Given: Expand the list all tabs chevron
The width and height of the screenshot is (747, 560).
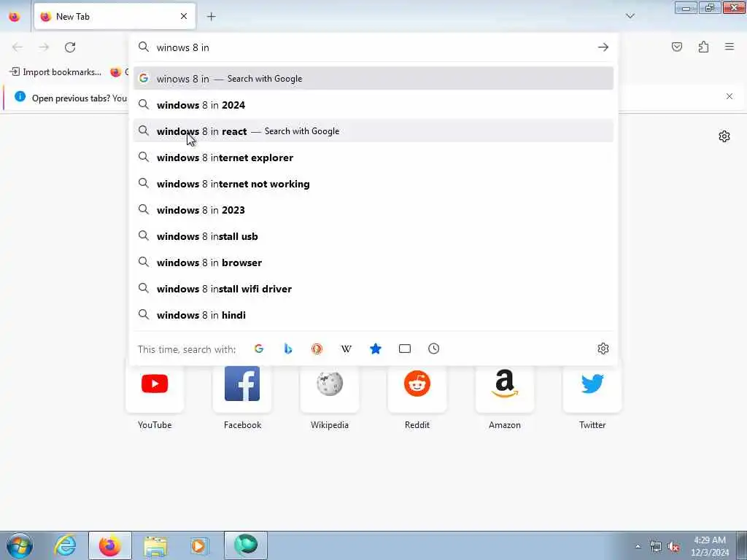Looking at the screenshot, I should (630, 16).
